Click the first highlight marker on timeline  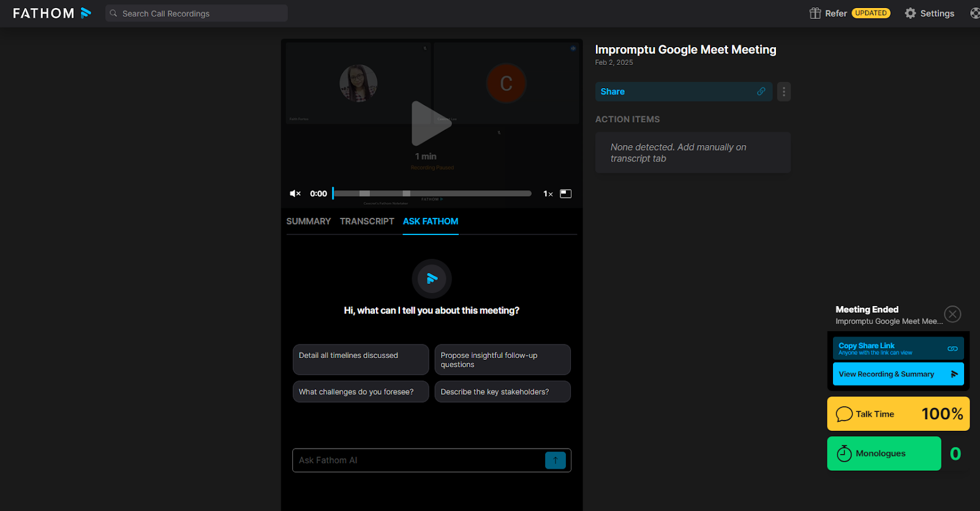(x=364, y=193)
